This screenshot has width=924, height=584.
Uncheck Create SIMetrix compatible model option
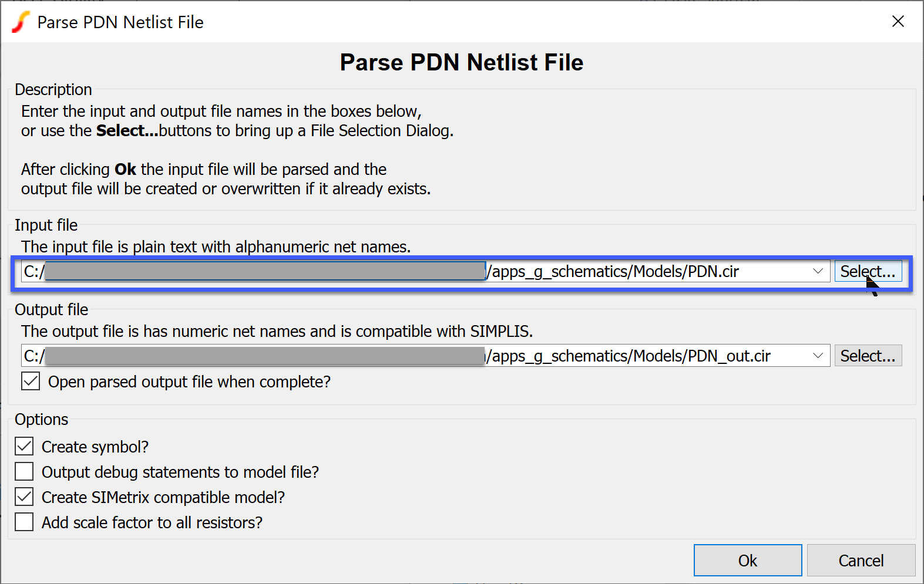pos(25,497)
